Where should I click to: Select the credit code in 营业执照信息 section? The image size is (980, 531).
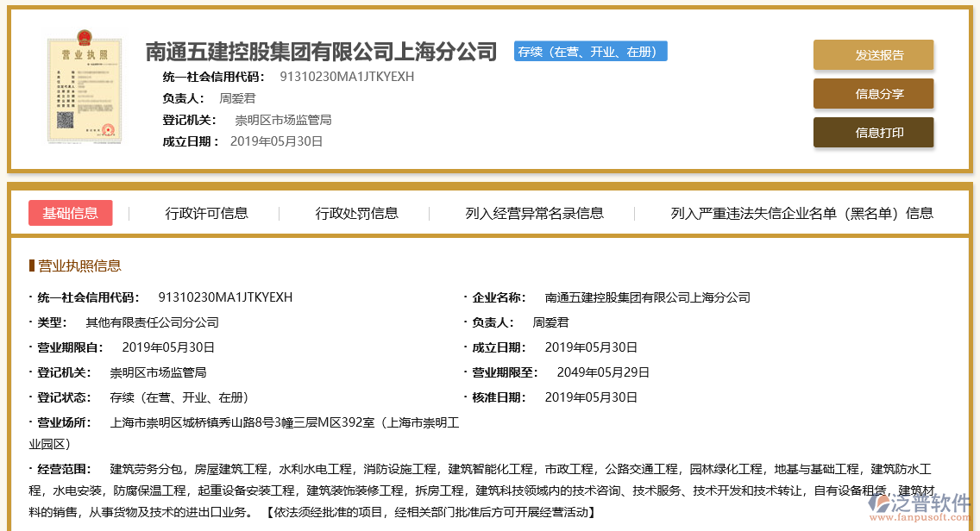[x=225, y=297]
